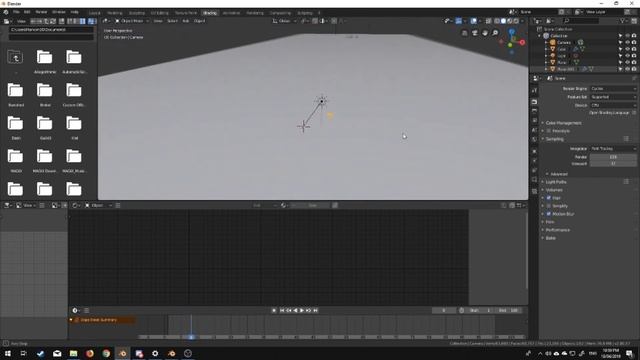This screenshot has width=640, height=360.
Task: Click the viewport zoom magnifier icon
Action: tap(495, 33)
